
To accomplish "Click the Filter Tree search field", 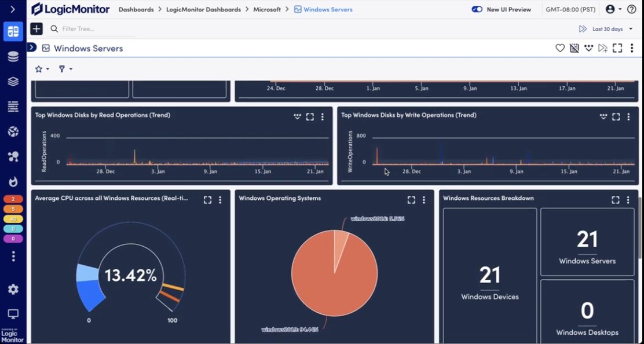I will click(x=93, y=29).
